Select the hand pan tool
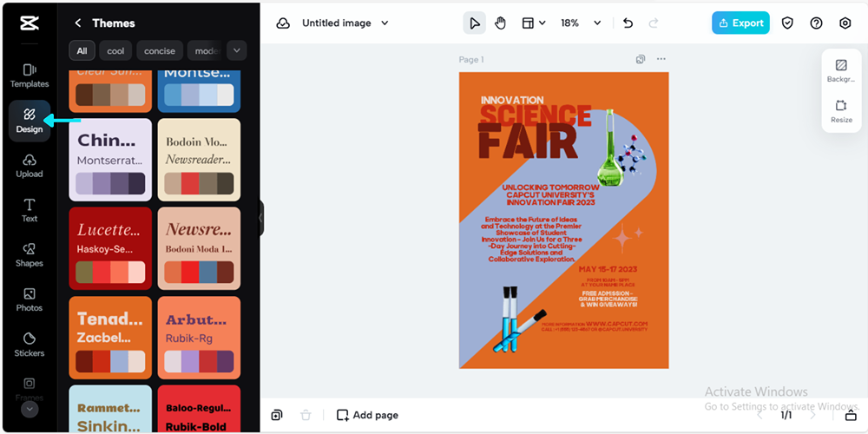The image size is (868, 434). click(501, 23)
